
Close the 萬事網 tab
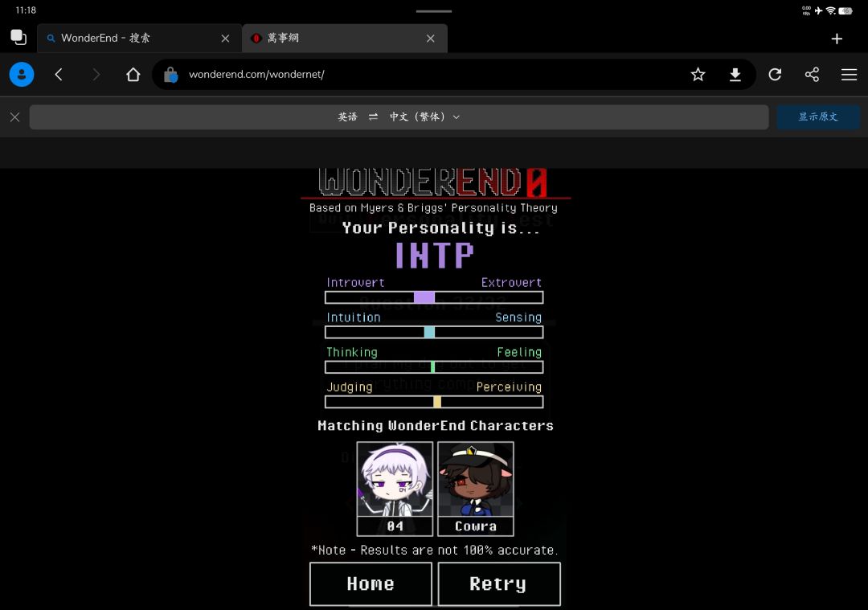pos(431,39)
